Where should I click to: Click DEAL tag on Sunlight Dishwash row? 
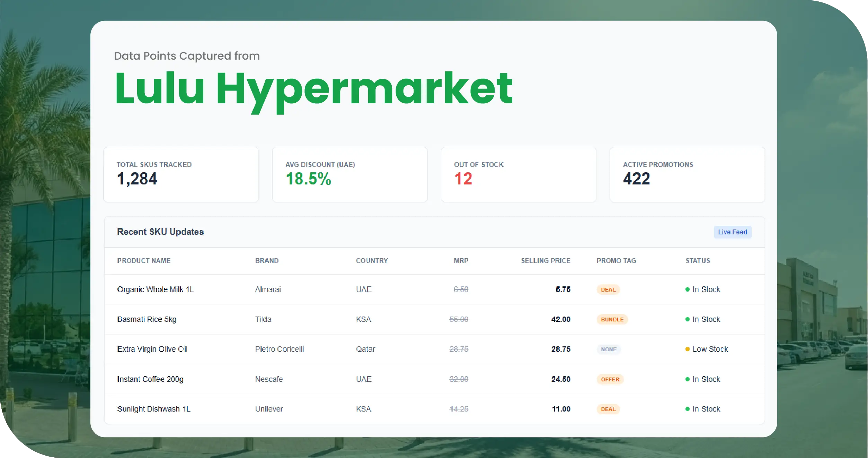pos(608,409)
